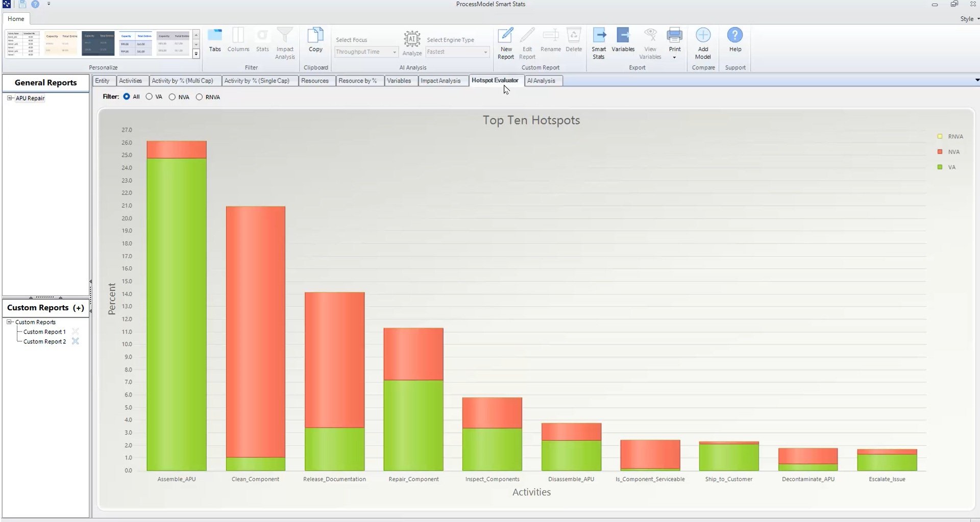This screenshot has height=522, width=980.
Task: Open the Style dropdown menu
Action: [969, 19]
